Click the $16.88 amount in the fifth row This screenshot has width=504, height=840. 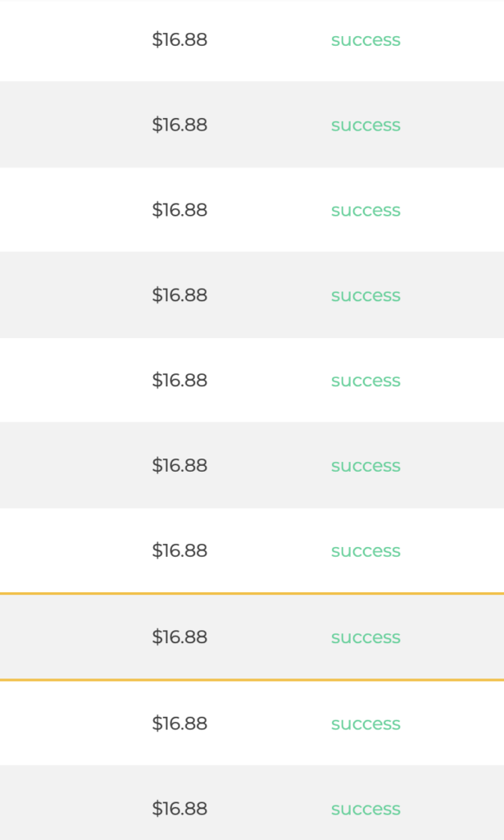coord(179,381)
